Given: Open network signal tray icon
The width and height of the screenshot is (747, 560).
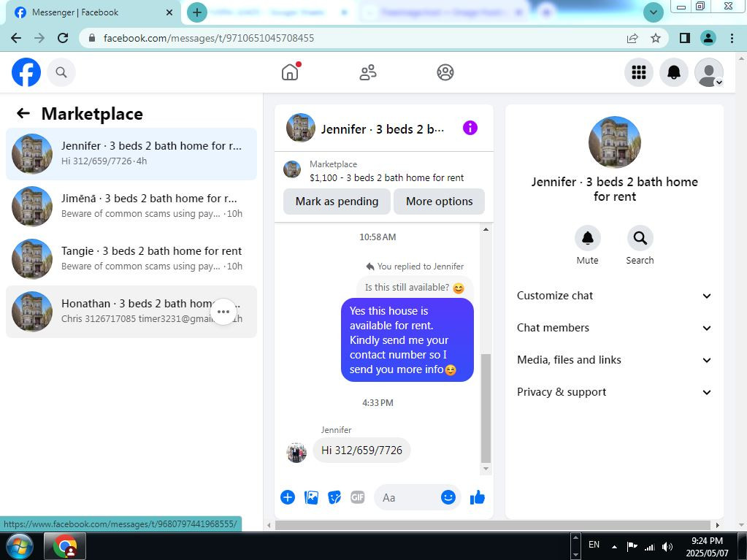Looking at the screenshot, I should pyautogui.click(x=649, y=547).
